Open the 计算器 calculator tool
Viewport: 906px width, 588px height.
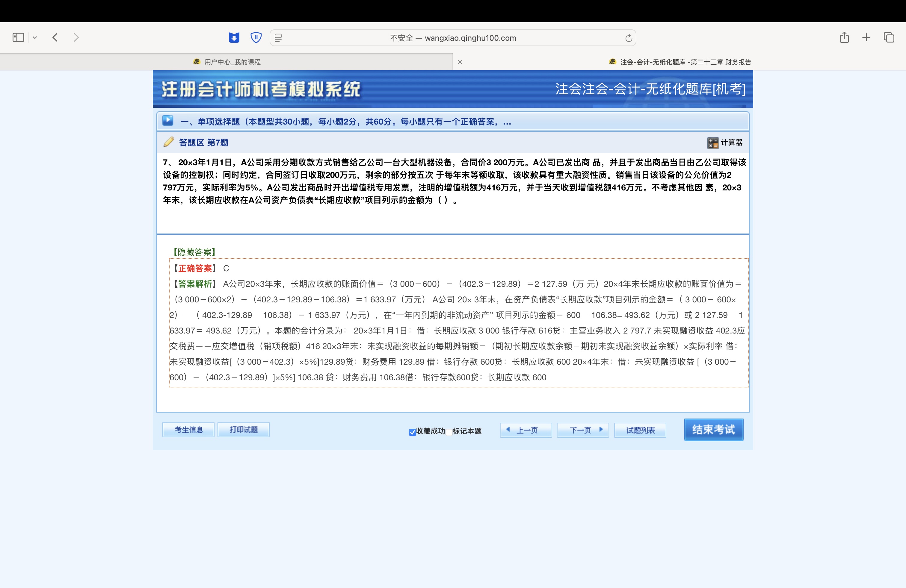725,143
